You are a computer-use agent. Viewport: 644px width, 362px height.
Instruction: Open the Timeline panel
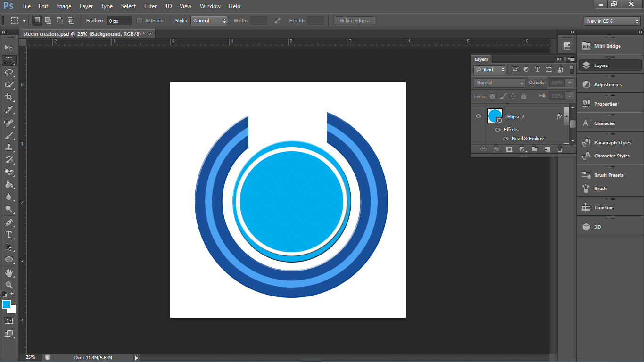coord(610,208)
